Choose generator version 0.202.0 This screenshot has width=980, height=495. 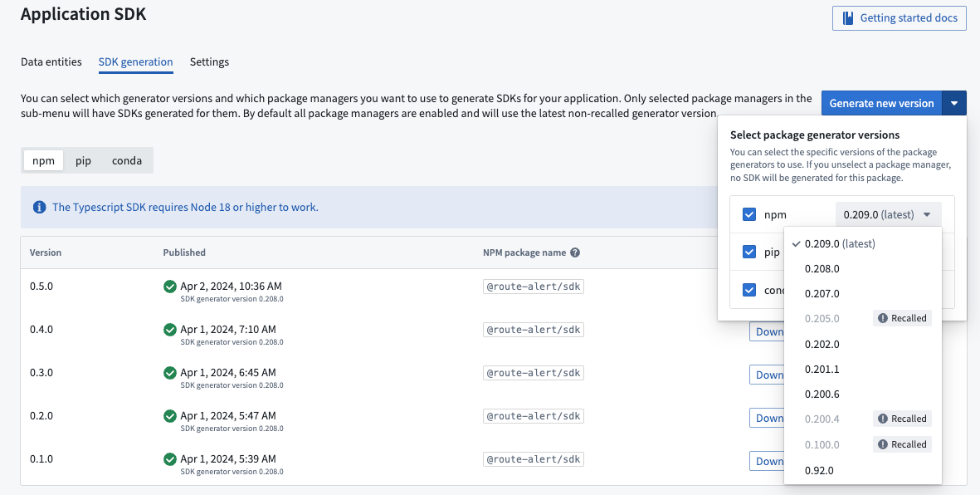(862, 344)
